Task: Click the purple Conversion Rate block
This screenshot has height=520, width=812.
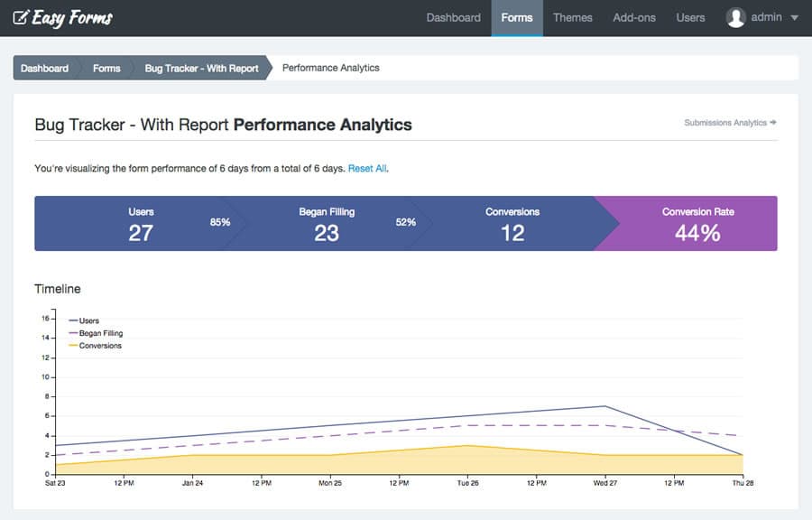Action: coord(697,224)
